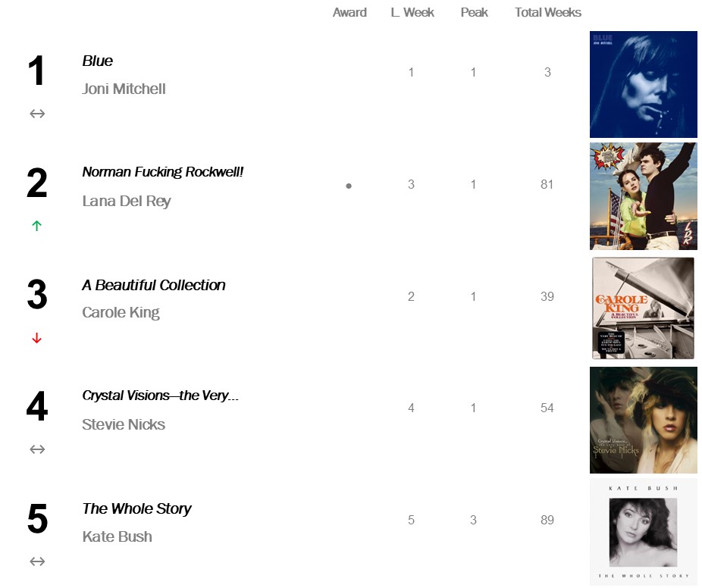Click the Award column header

click(x=349, y=12)
